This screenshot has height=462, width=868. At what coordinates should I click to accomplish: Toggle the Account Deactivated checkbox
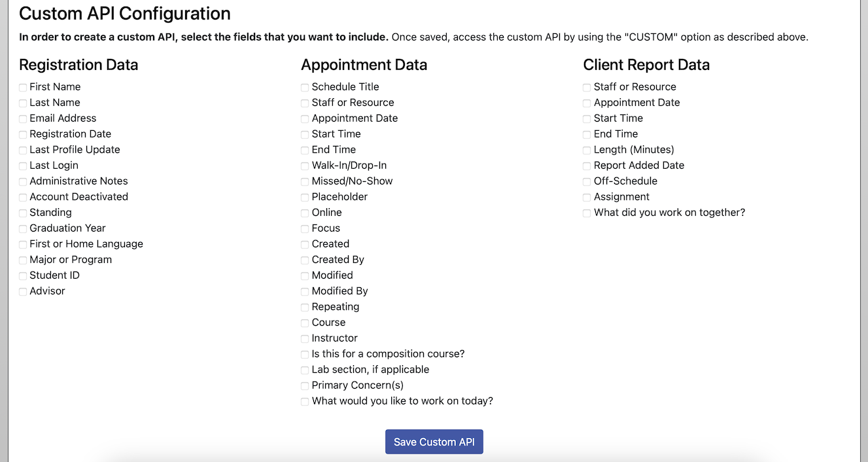coord(23,197)
